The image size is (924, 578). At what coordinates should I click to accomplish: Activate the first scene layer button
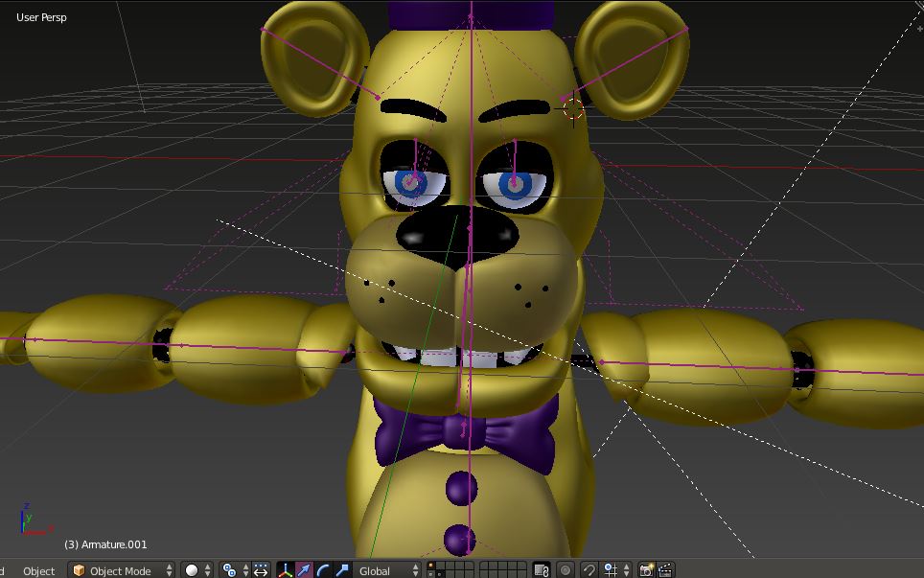(x=430, y=565)
